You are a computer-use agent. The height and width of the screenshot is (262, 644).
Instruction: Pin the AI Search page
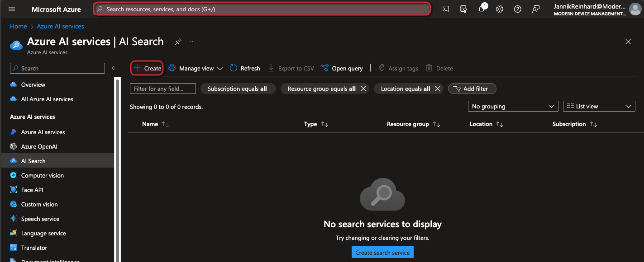click(x=178, y=41)
